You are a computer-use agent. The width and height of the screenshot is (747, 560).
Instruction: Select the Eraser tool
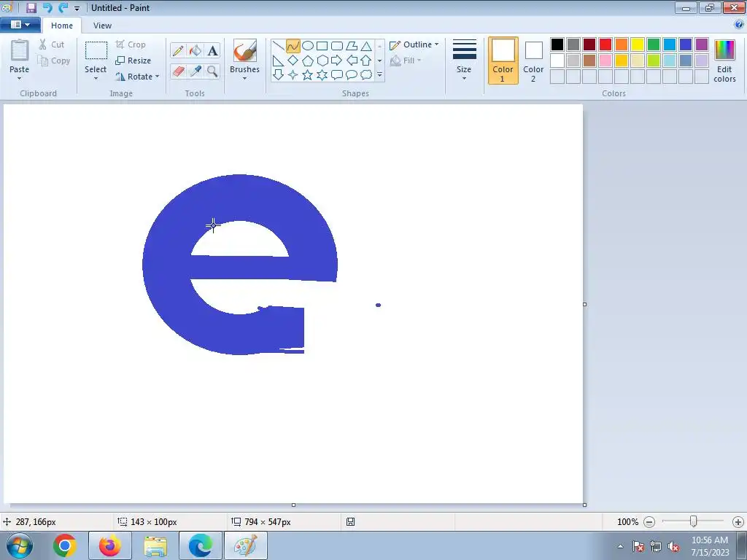pyautogui.click(x=178, y=71)
